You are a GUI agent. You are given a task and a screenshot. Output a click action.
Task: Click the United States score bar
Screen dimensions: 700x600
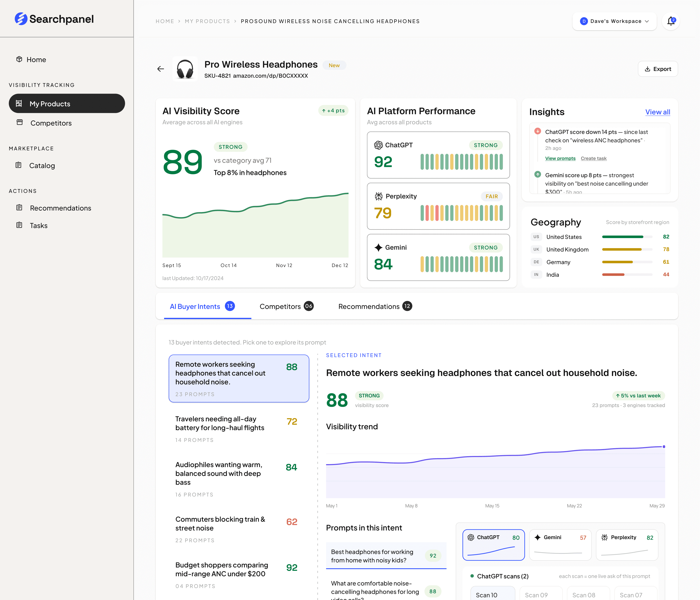(x=627, y=237)
